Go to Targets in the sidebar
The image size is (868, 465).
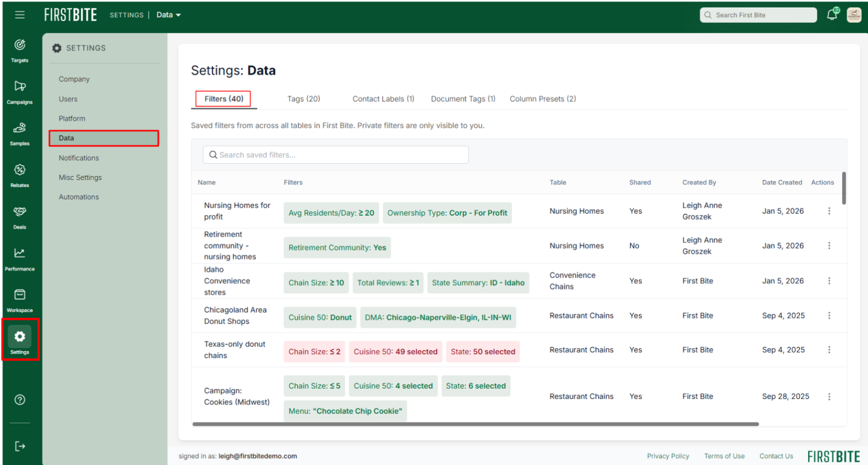coord(20,51)
